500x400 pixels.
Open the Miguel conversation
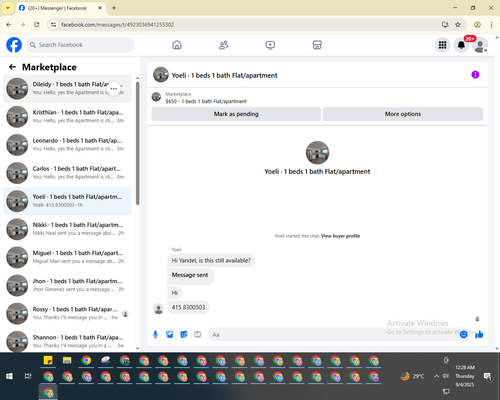[67, 257]
